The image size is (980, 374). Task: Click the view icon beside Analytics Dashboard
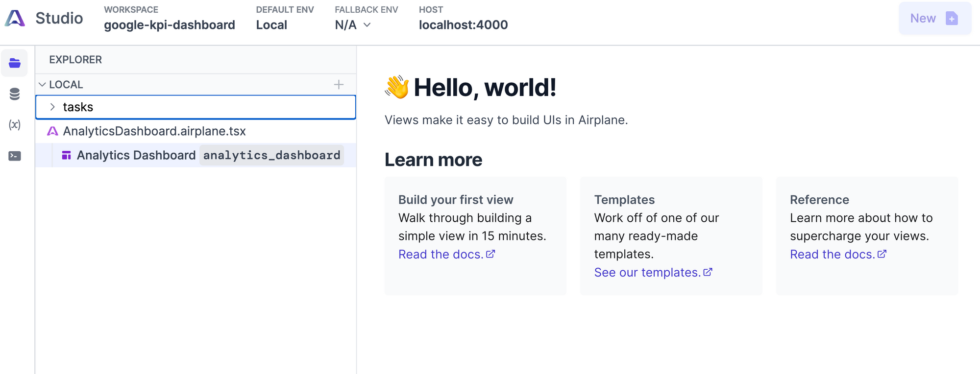[x=66, y=155]
